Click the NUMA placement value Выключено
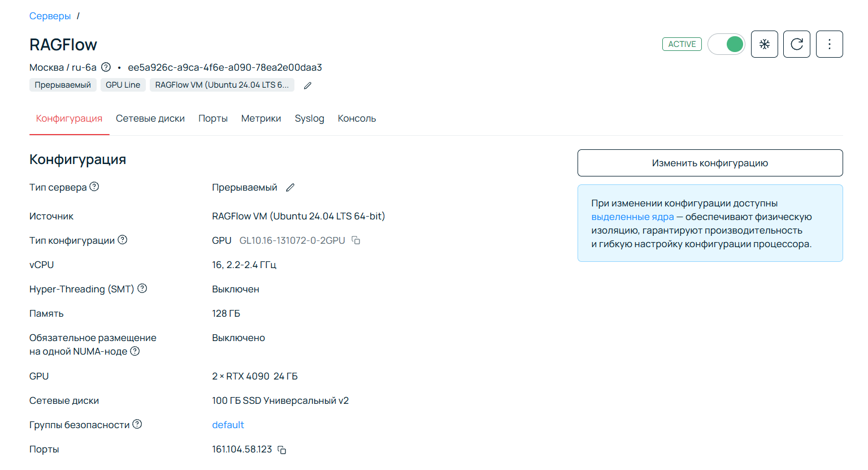The height and width of the screenshot is (470, 868). (238, 338)
